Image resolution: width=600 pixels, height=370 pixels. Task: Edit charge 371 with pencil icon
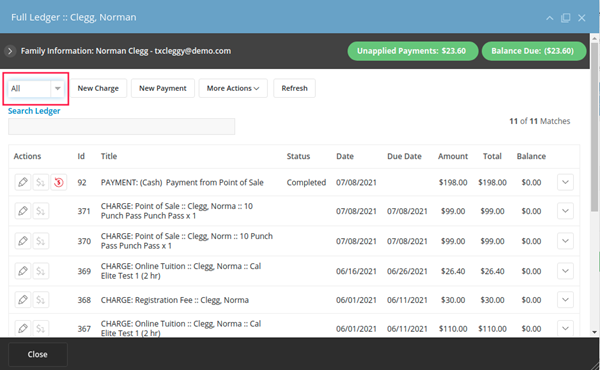coord(23,211)
